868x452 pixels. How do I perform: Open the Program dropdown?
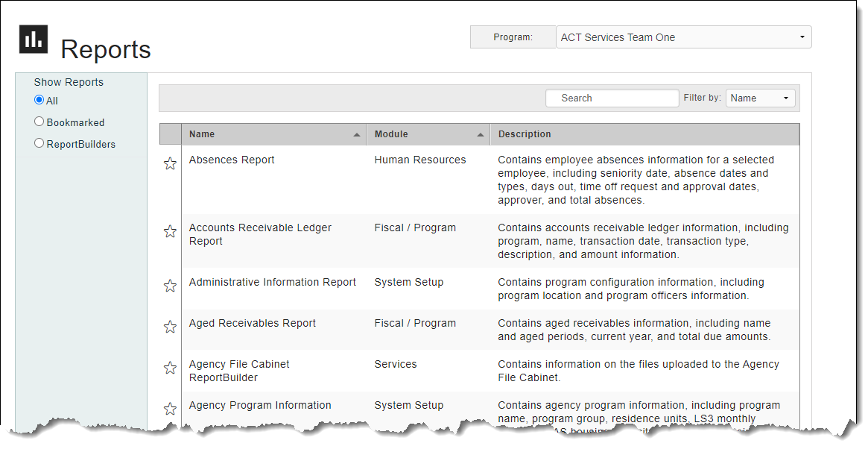coord(683,37)
